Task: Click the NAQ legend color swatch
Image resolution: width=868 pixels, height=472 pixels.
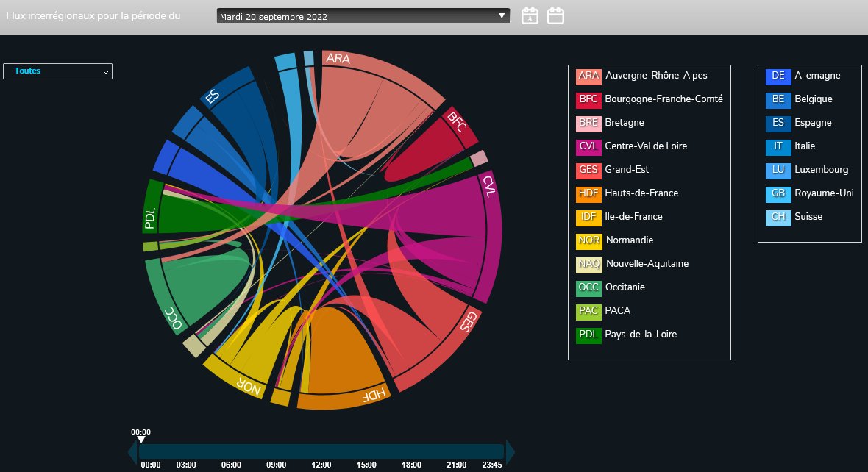Action: pyautogui.click(x=588, y=264)
